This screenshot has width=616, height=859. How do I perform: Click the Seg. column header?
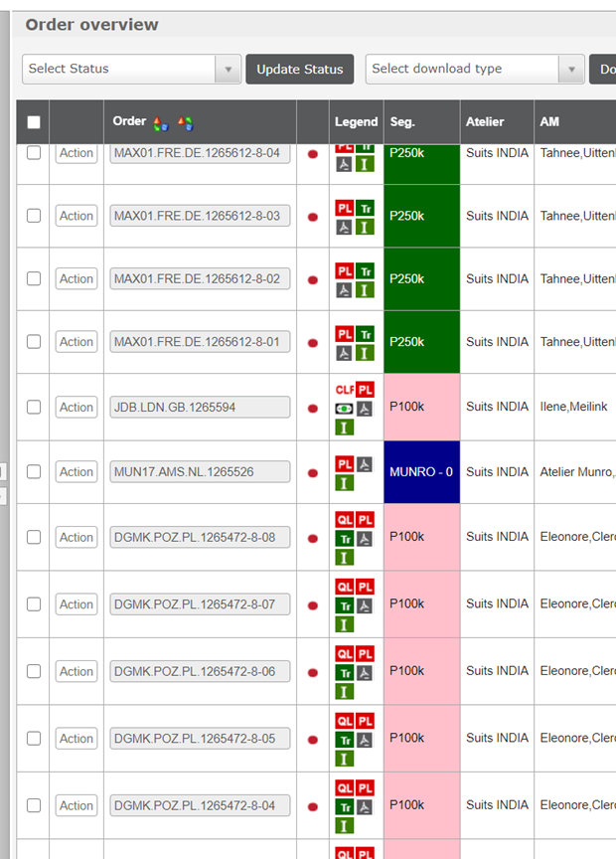[421, 121]
